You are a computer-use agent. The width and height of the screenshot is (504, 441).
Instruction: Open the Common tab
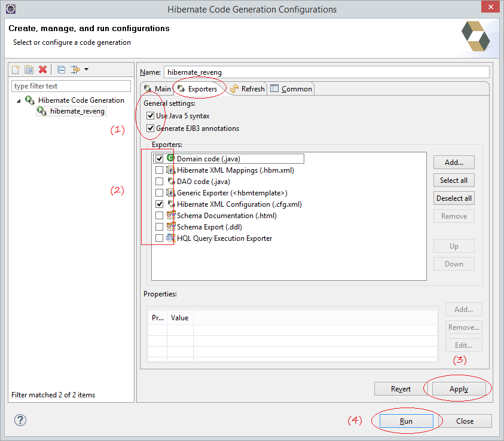click(x=292, y=88)
